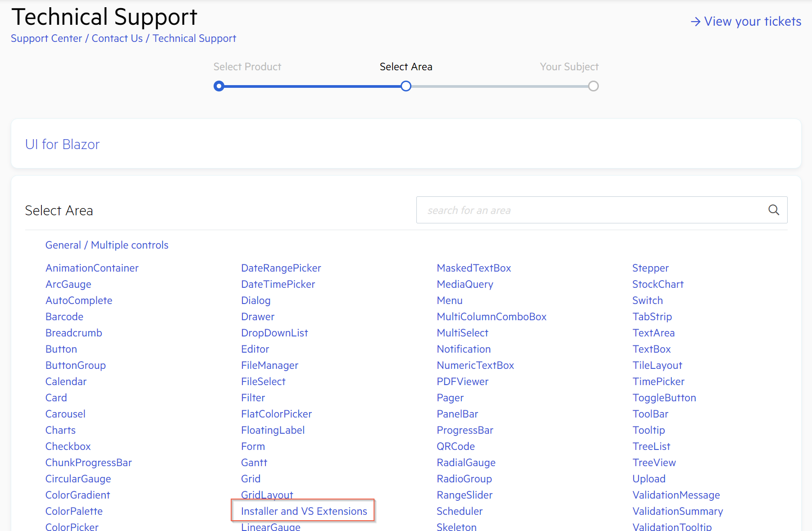Select Charts area
This screenshot has width=812, height=531.
[x=60, y=430]
